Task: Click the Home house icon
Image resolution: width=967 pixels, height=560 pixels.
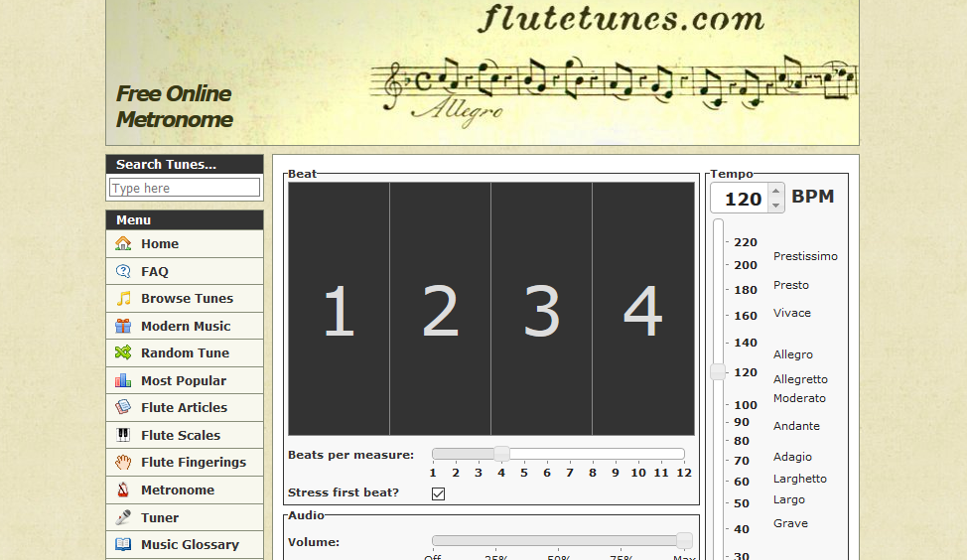Action: click(123, 243)
